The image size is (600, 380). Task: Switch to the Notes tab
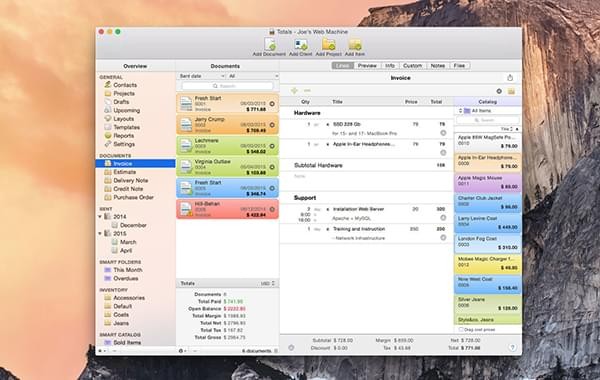437,66
